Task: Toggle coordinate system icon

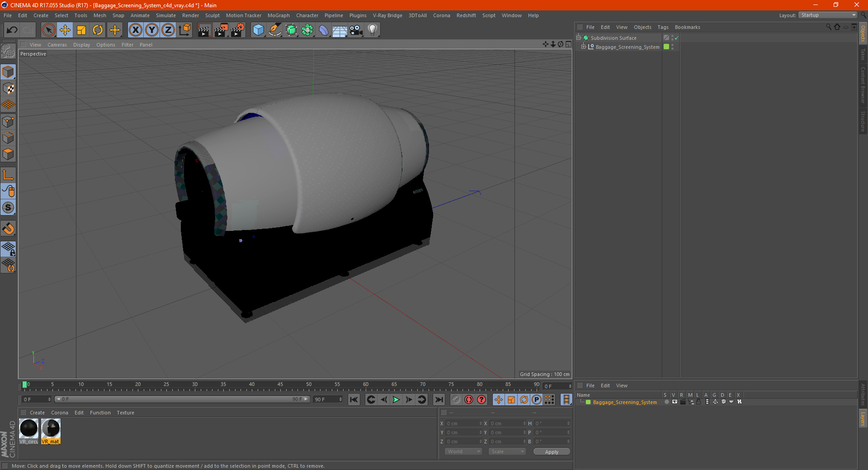Action: 184,30
